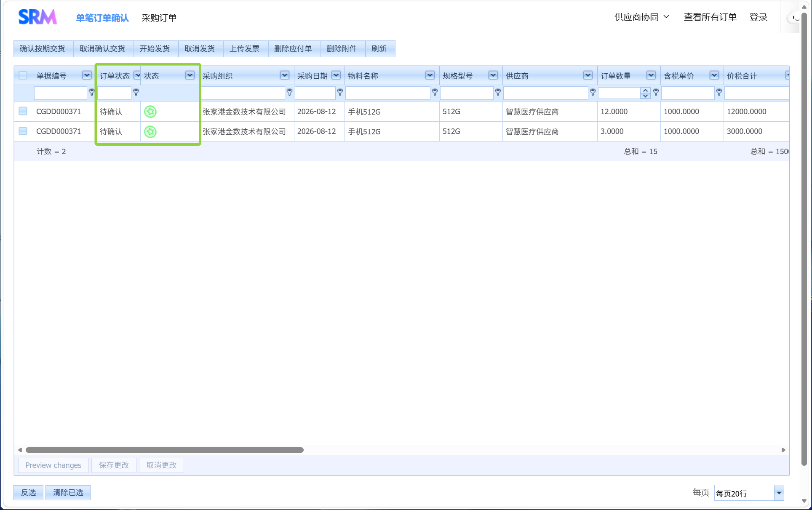Click filter icon beside 采购日期 filter box
Viewport: 812px width, 510px height.
click(340, 92)
